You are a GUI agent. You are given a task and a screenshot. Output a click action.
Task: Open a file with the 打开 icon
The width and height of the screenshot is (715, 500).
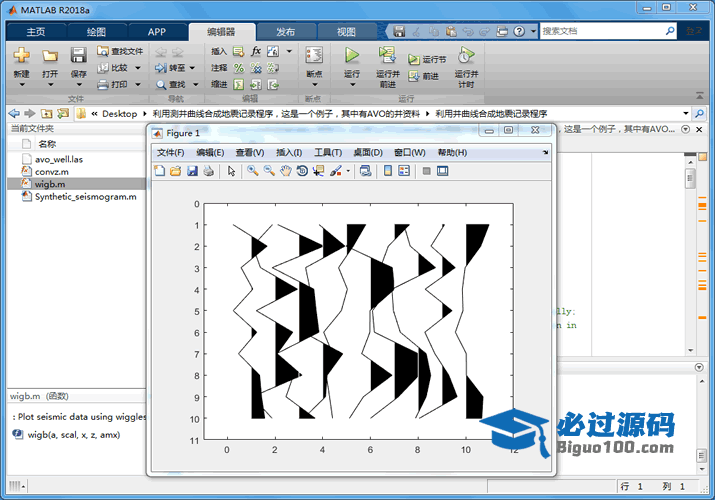click(x=50, y=56)
